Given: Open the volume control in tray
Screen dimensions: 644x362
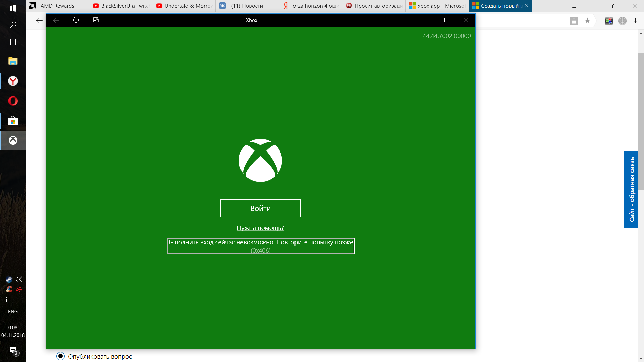Looking at the screenshot, I should 19,279.
